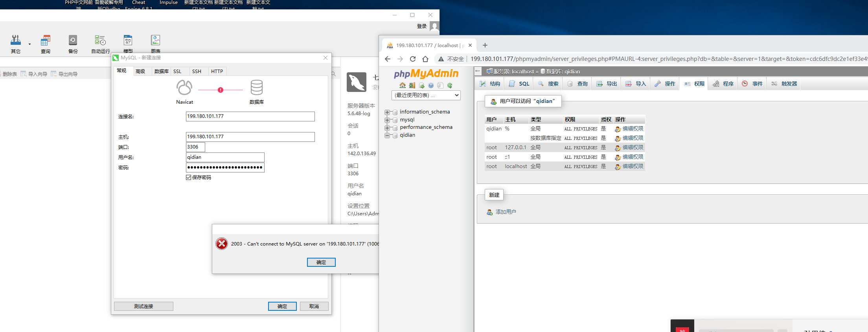Open a new browser tab

coord(485,45)
